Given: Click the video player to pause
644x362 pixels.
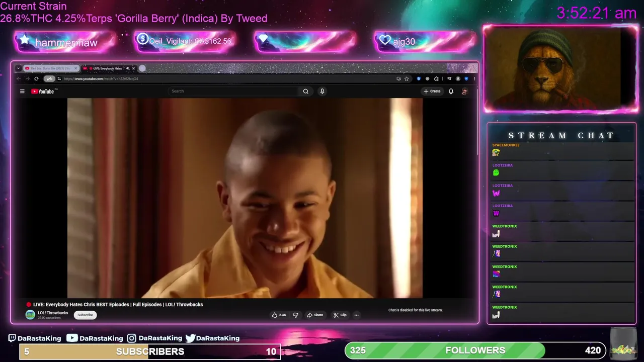Looking at the screenshot, I should 245,198.
